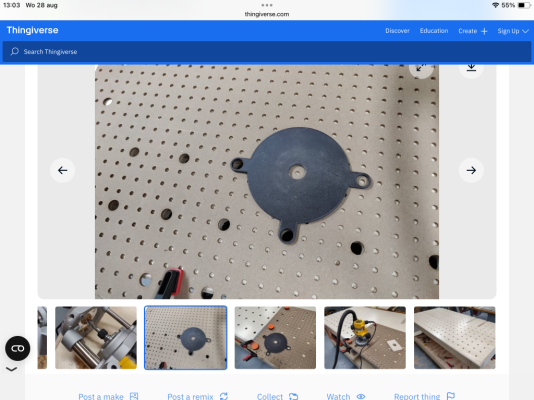Viewport: 534px width, 400px height.
Task: Click the three dots above the address bar
Action: point(267,5)
